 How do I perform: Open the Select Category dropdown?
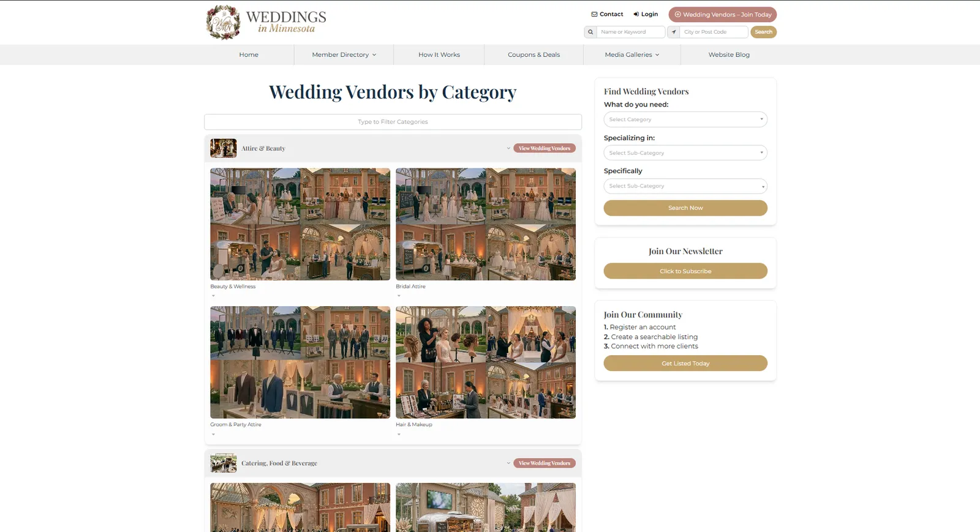click(685, 119)
